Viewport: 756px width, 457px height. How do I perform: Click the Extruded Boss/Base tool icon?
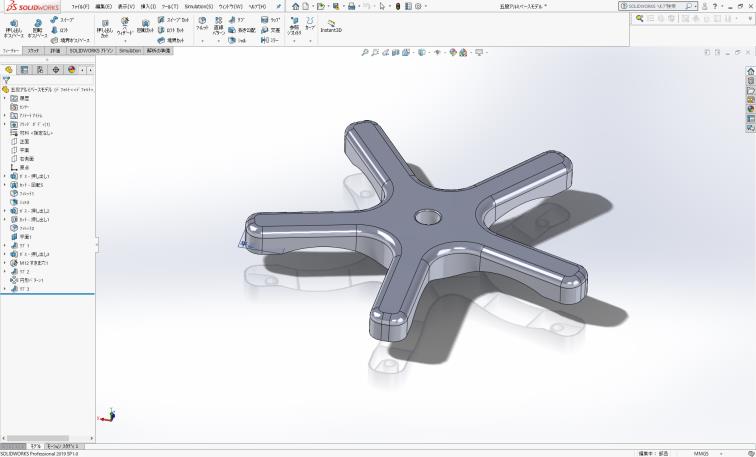point(13,24)
